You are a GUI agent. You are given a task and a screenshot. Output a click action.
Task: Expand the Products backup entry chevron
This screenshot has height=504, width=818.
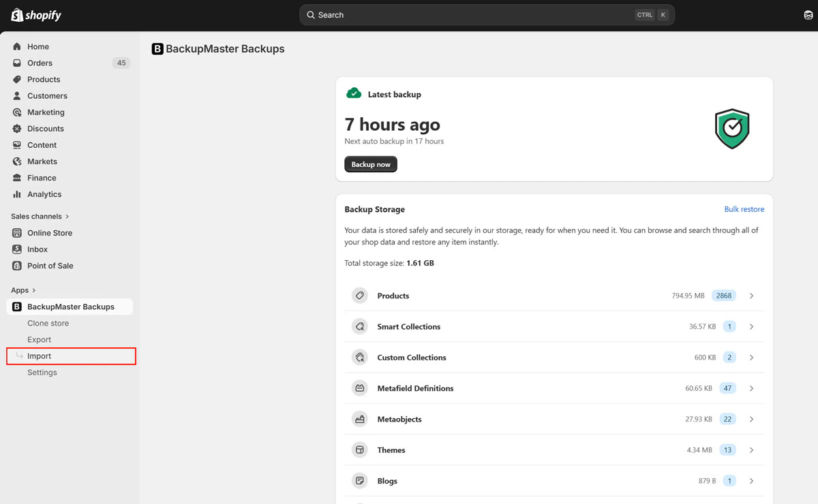pos(751,296)
